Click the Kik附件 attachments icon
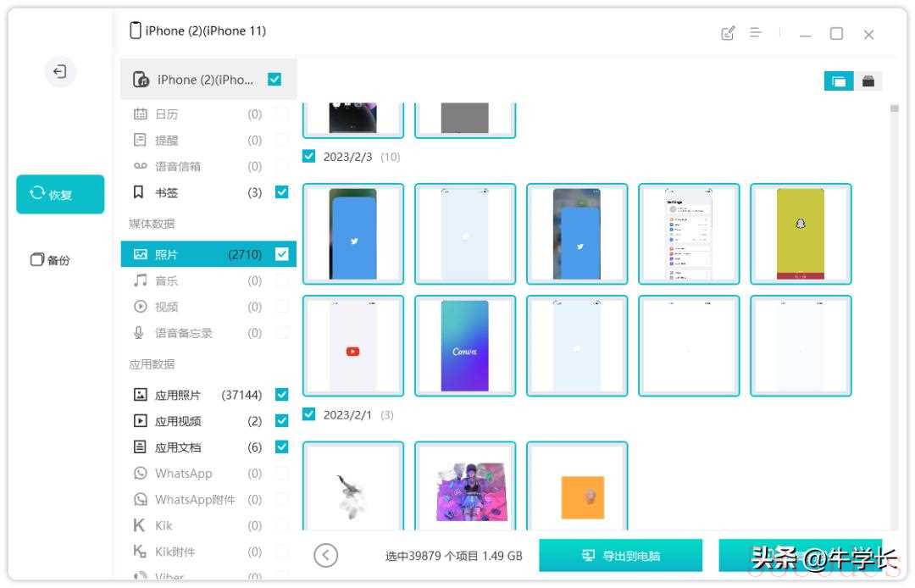 [x=140, y=552]
